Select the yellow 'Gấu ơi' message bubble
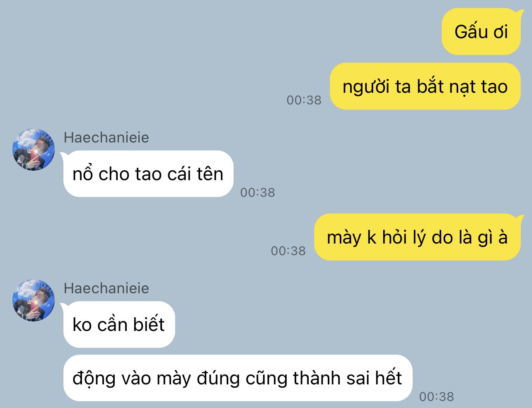Image resolution: width=532 pixels, height=408 pixels. (481, 32)
